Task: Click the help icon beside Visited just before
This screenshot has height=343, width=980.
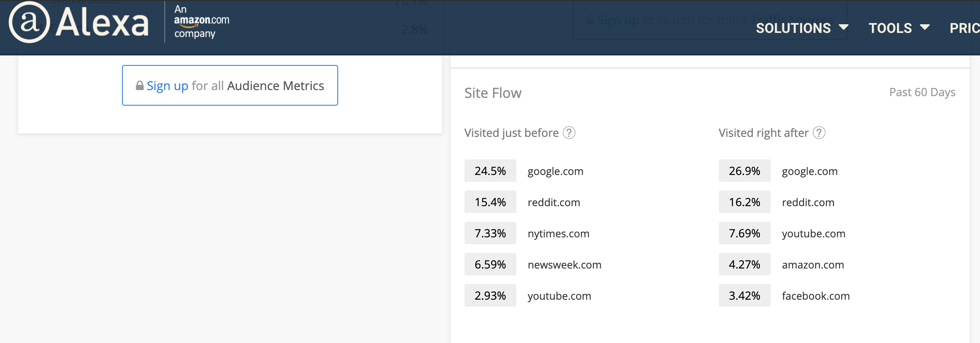Action: click(x=569, y=133)
